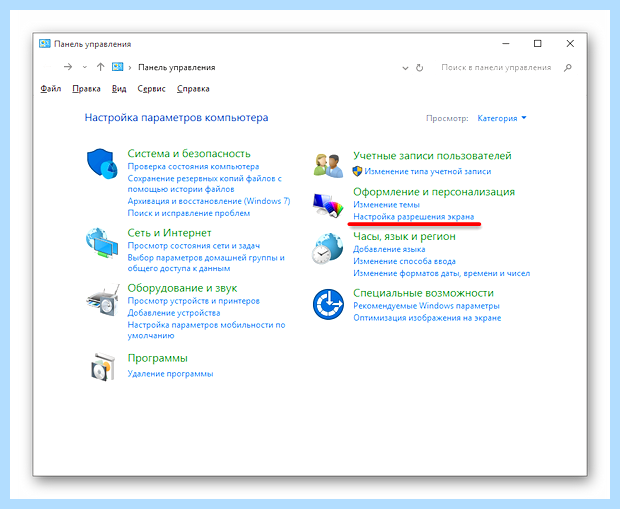The image size is (620, 509).
Task: Minimize the Панель управления window
Action: (x=506, y=44)
